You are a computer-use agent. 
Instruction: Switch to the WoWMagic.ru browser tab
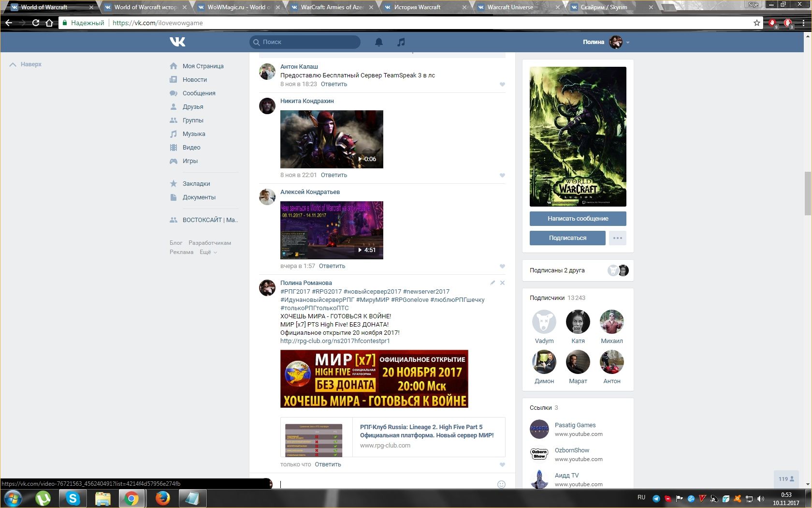[239, 7]
